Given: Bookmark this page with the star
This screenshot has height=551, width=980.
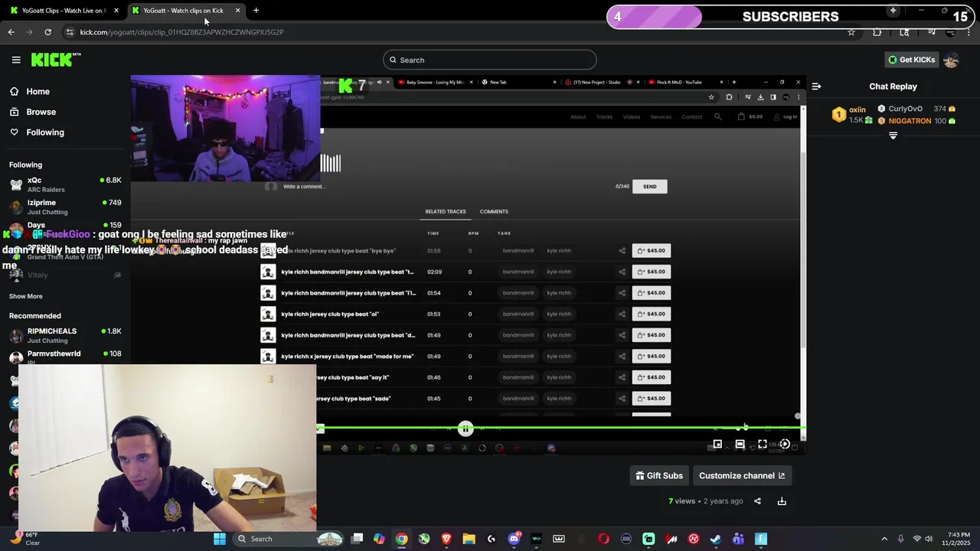Looking at the screenshot, I should click(851, 32).
